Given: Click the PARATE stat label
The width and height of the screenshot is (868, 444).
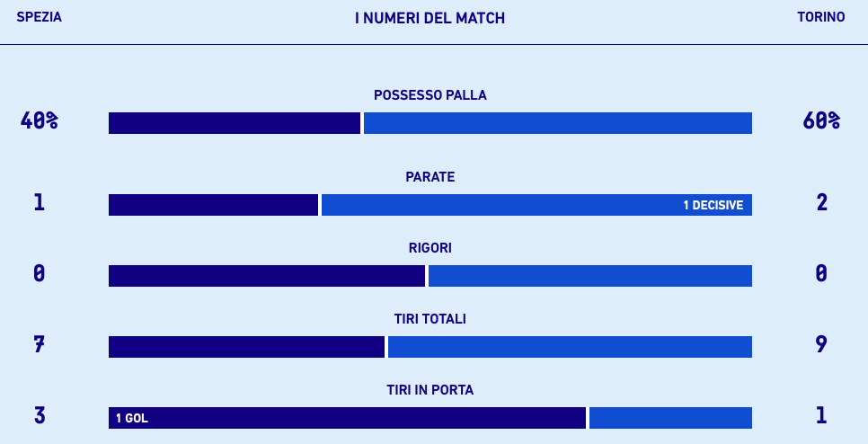Looking at the screenshot, I should [430, 177].
